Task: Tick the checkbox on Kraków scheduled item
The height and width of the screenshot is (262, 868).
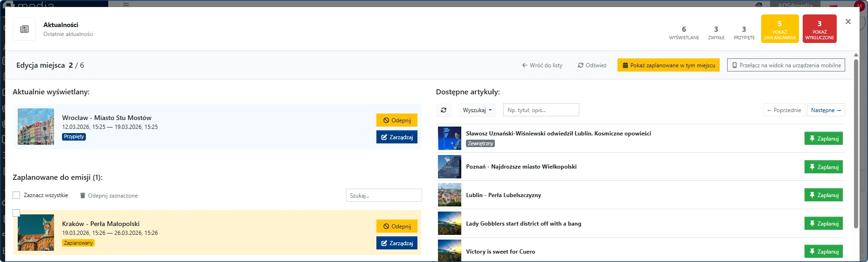Action: (x=16, y=213)
